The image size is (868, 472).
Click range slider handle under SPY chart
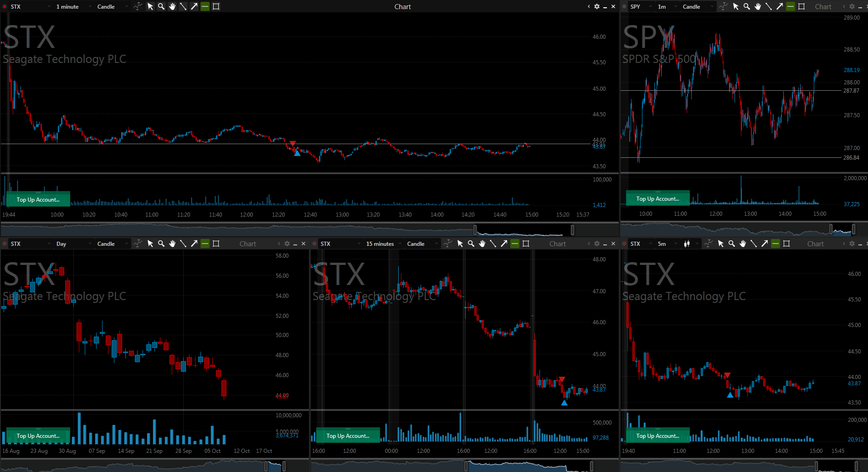(x=831, y=229)
